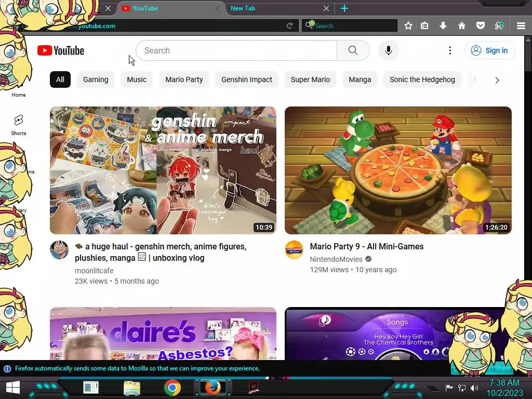This screenshot has height=399, width=532.
Task: Click the YouTube logo
Action: (x=61, y=50)
